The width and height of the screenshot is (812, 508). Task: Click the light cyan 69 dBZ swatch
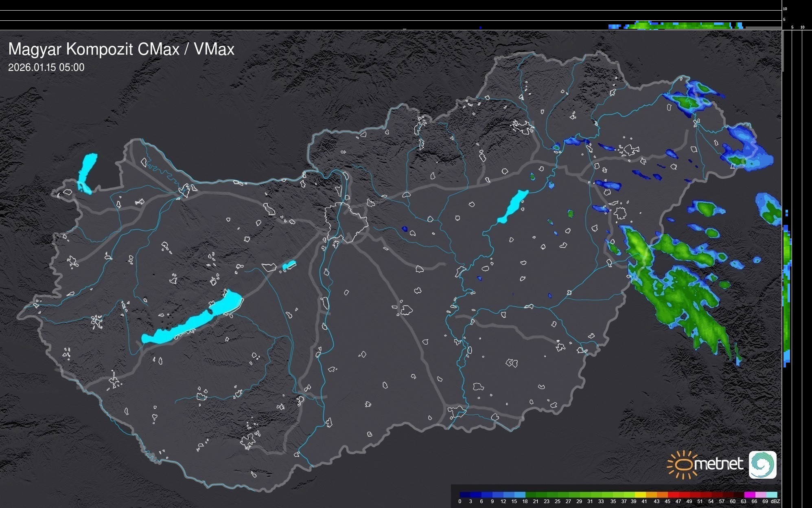772,495
